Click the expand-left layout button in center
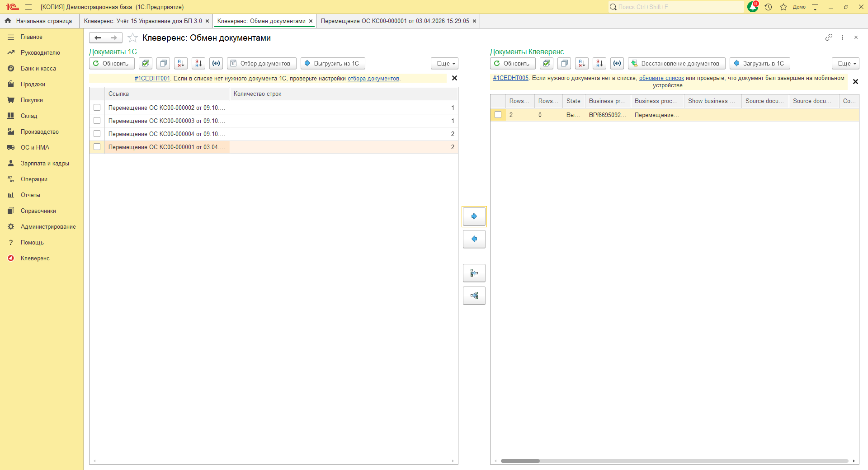Viewport: 868px width, 470px height. click(x=474, y=296)
